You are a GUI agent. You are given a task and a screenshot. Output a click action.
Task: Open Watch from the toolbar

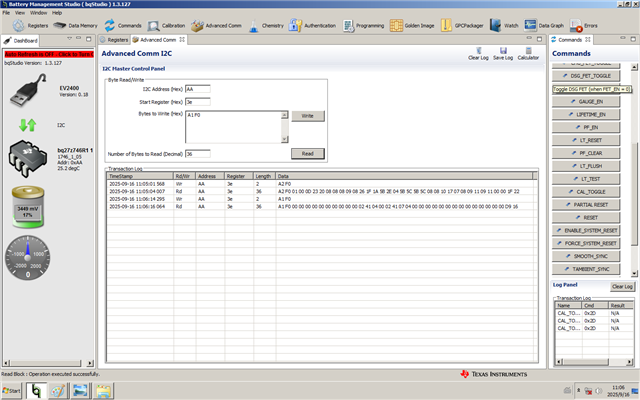click(x=504, y=26)
